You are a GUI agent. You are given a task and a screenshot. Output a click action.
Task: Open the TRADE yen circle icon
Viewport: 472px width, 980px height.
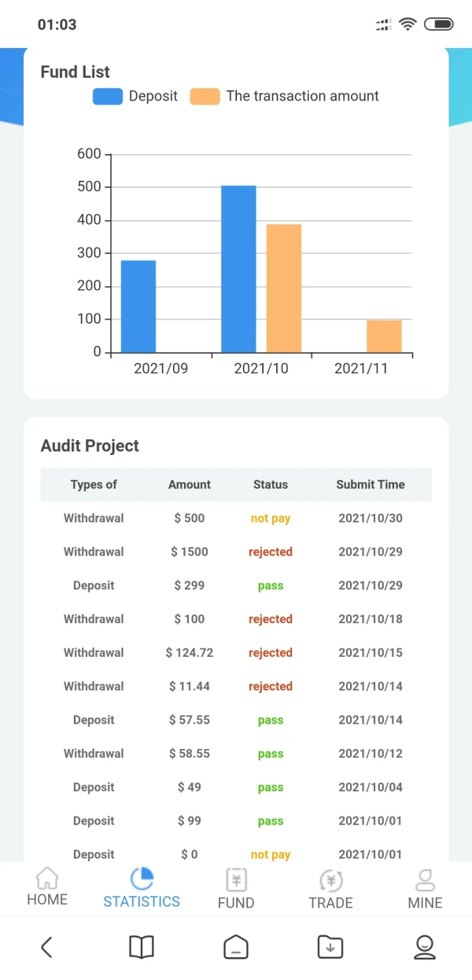[x=330, y=880]
